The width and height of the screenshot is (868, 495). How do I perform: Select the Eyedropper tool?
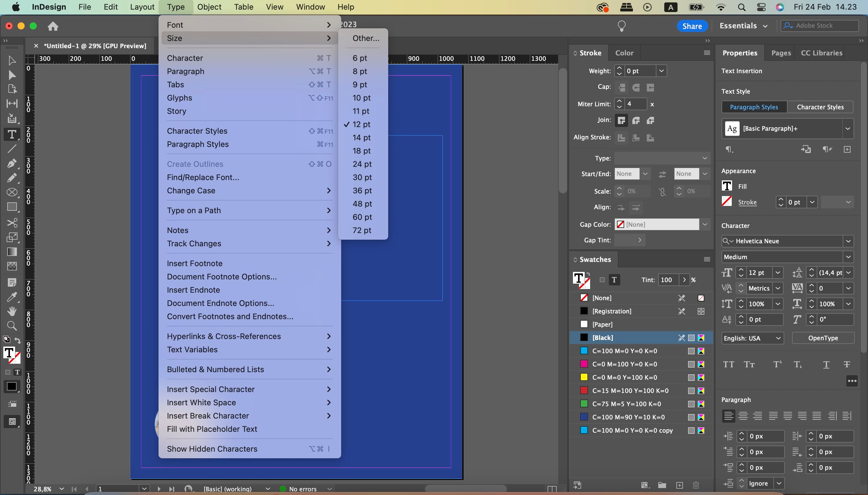click(12, 298)
